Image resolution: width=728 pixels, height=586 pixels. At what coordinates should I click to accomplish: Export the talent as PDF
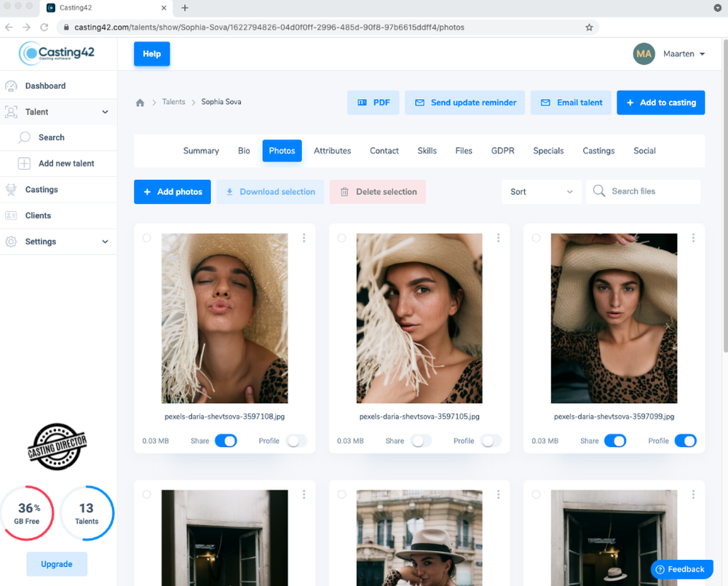[x=373, y=103]
